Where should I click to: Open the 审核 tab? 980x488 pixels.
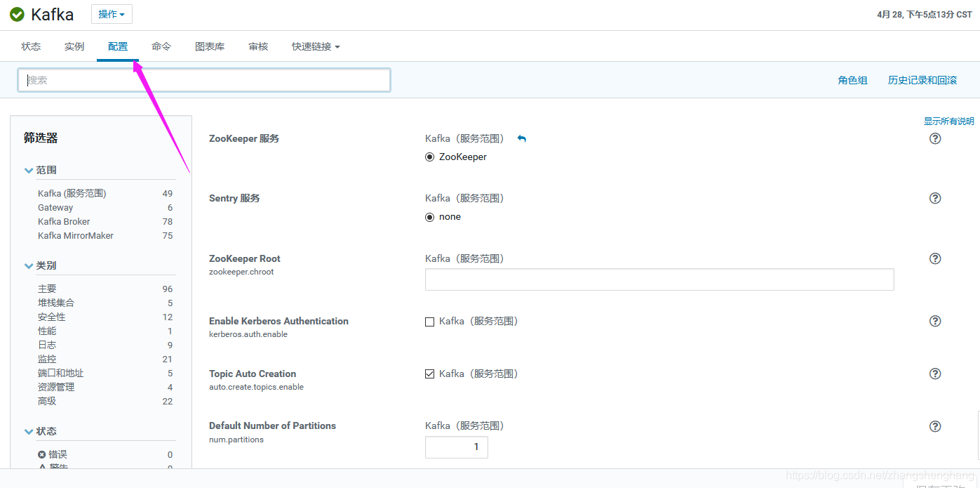(258, 46)
